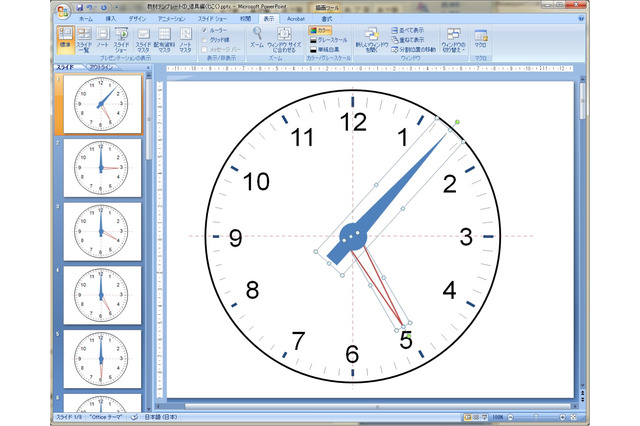The height and width of the screenshot is (426, 640).
Task: Select the Normal (標準) view icon
Action: coord(65,39)
